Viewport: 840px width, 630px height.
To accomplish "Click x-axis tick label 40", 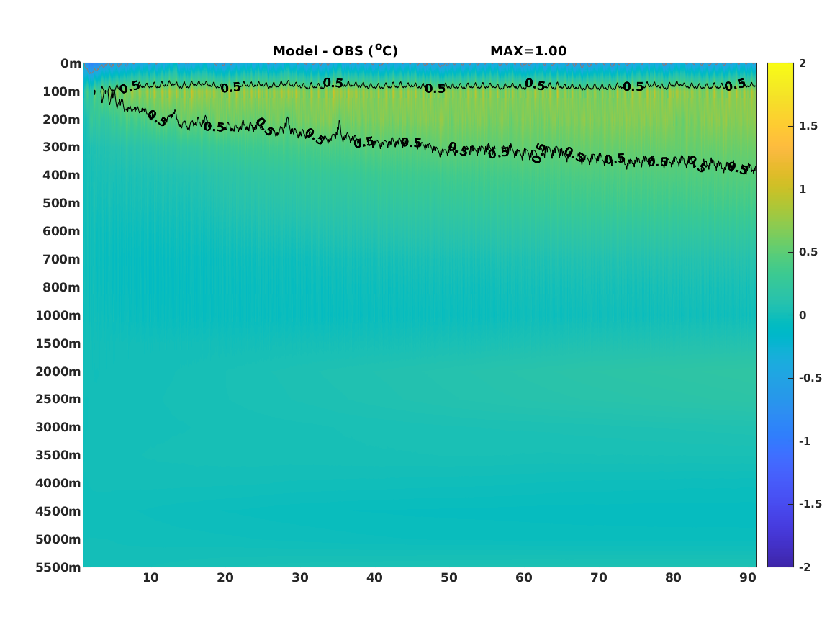I will [374, 577].
